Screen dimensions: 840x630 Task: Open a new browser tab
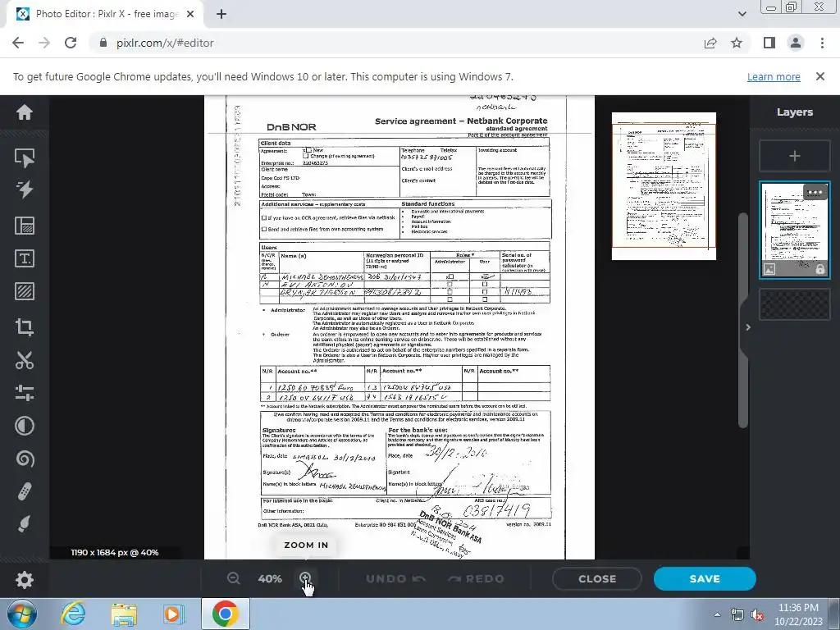click(x=221, y=14)
